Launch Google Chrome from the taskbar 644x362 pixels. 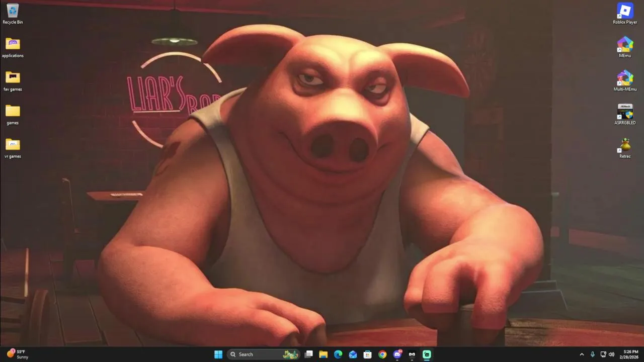coord(382,354)
